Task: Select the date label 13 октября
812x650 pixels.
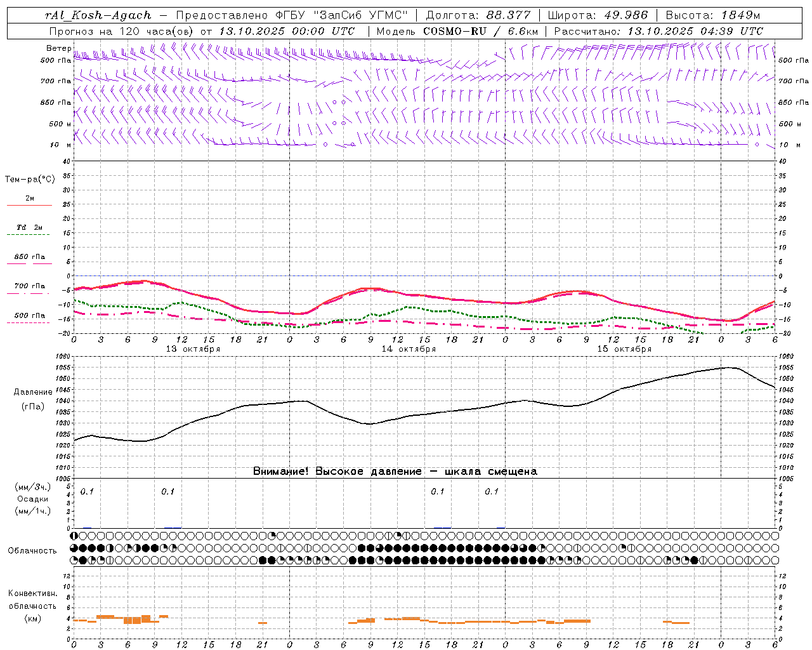Action: click(x=193, y=349)
